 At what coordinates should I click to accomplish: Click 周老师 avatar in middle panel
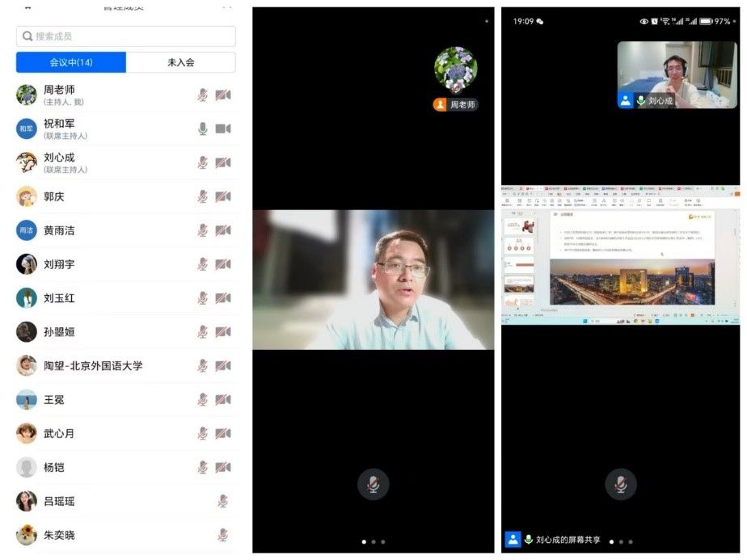point(455,69)
